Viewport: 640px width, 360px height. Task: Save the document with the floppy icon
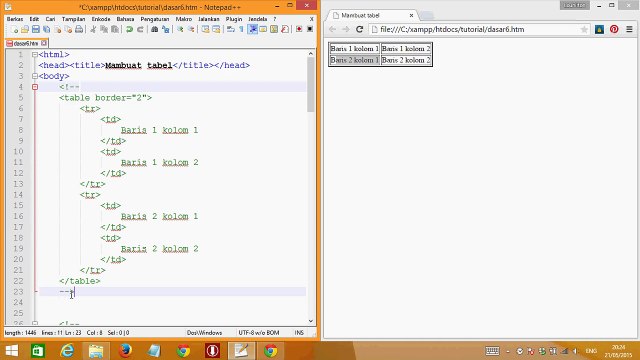coord(36,29)
